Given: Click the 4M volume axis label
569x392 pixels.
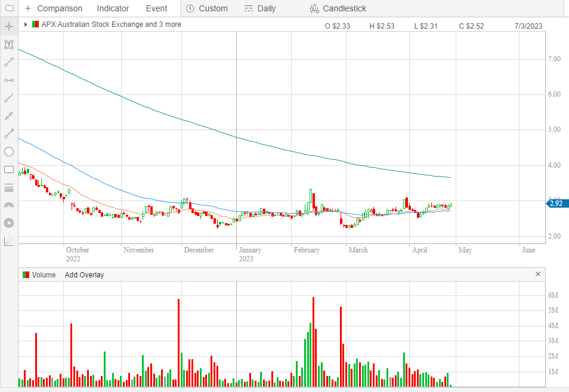Looking at the screenshot, I should pos(553,326).
